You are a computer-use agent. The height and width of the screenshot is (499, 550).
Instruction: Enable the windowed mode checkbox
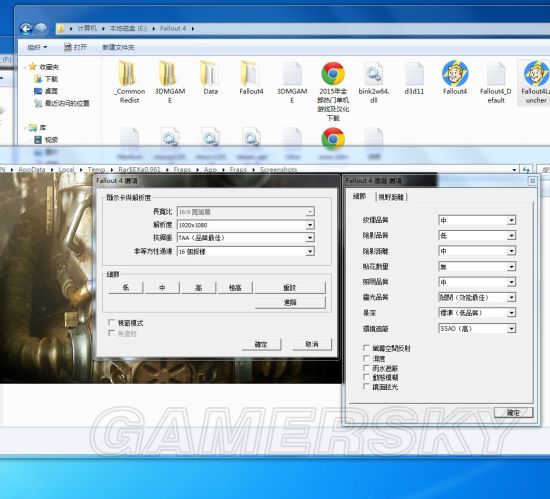pyautogui.click(x=112, y=322)
